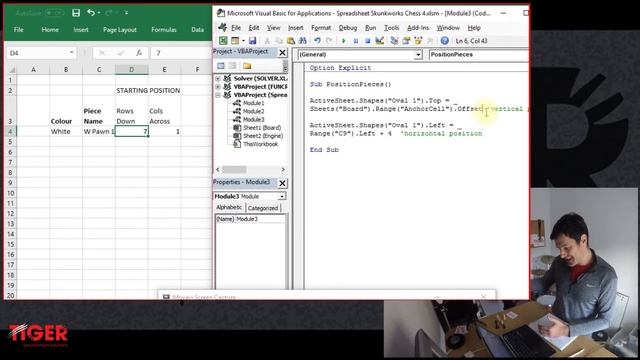Open Module3 object dropdown in Properties panel

[282, 196]
